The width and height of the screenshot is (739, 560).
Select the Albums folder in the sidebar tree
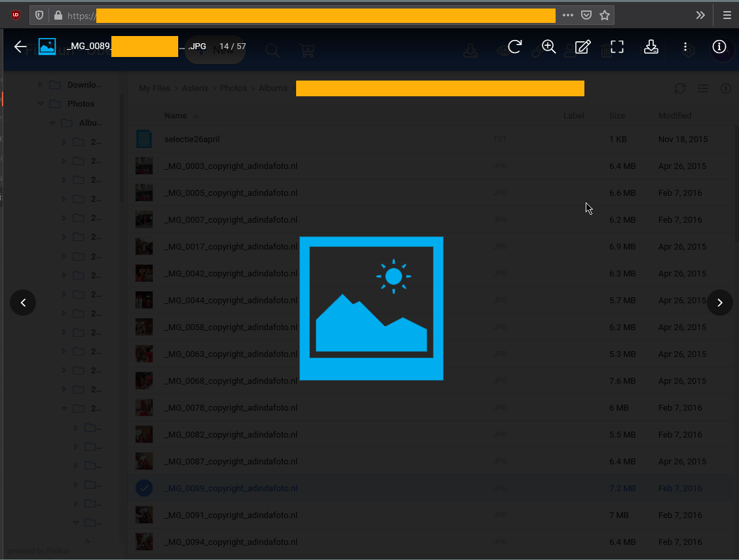click(90, 123)
